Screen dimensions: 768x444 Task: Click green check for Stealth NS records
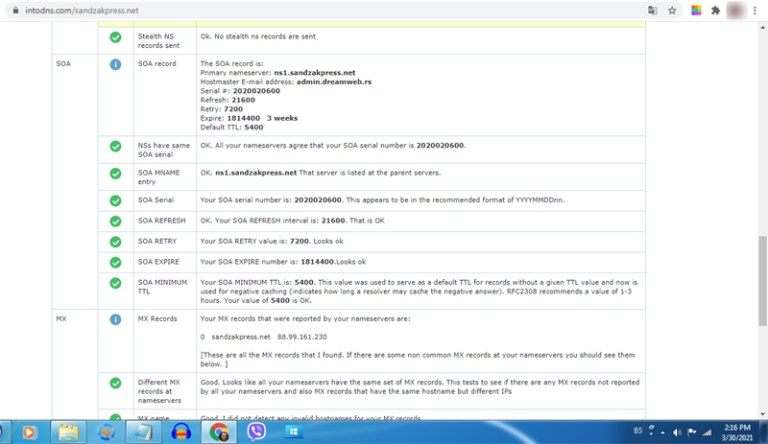click(115, 37)
